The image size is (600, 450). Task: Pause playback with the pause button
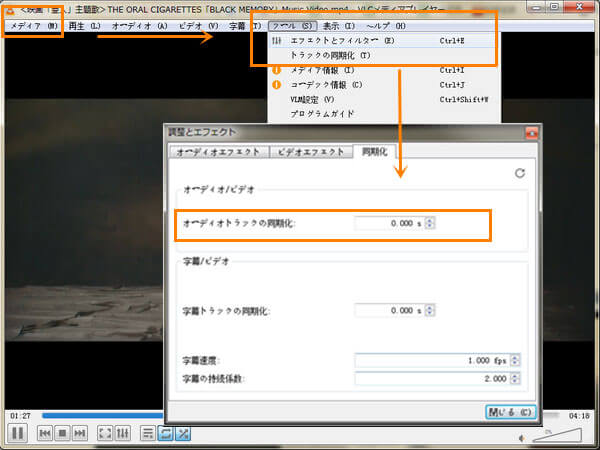pyautogui.click(x=17, y=433)
